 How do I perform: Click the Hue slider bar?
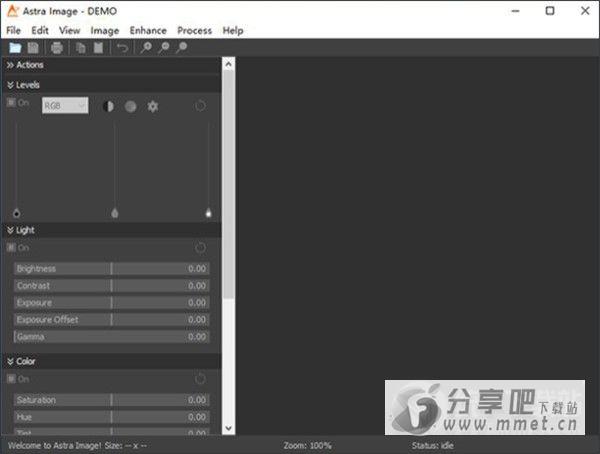pos(112,417)
